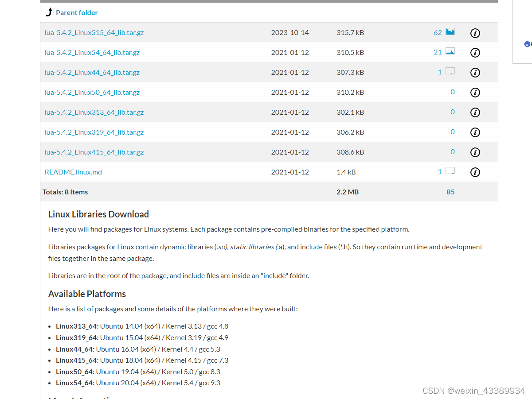Open downloads chart icon for Linux515_64 file
Viewport: 532px width, 399px height.
click(450, 32)
